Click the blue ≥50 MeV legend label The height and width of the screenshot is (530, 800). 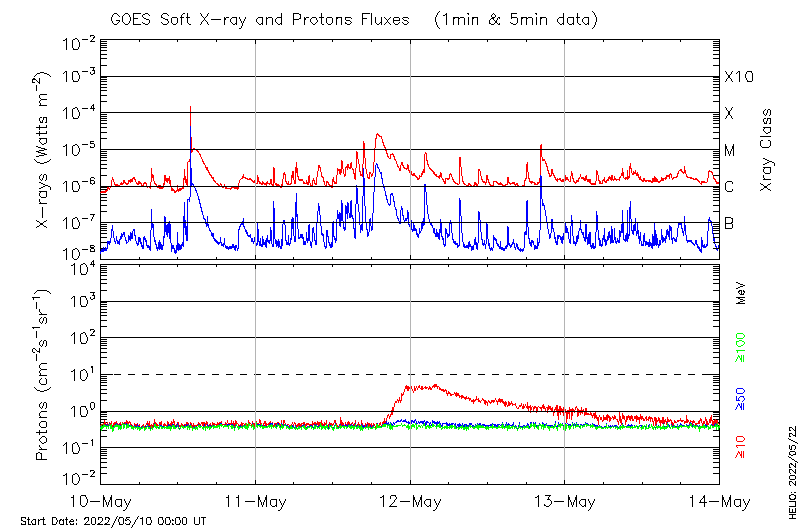click(742, 398)
